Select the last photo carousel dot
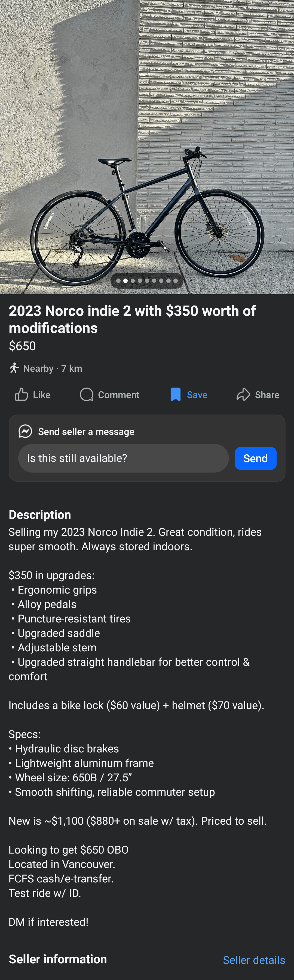 [x=176, y=281]
